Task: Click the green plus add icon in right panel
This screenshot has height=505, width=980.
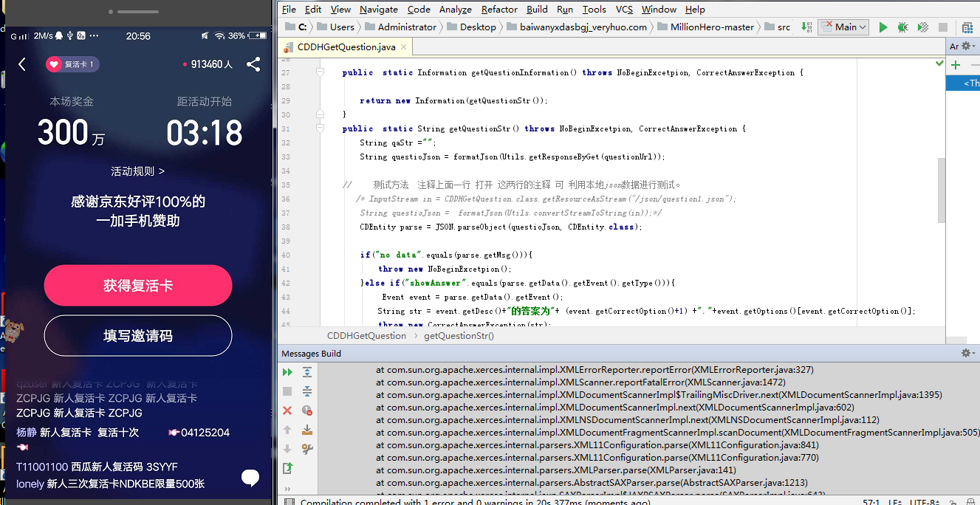Action: (955, 65)
